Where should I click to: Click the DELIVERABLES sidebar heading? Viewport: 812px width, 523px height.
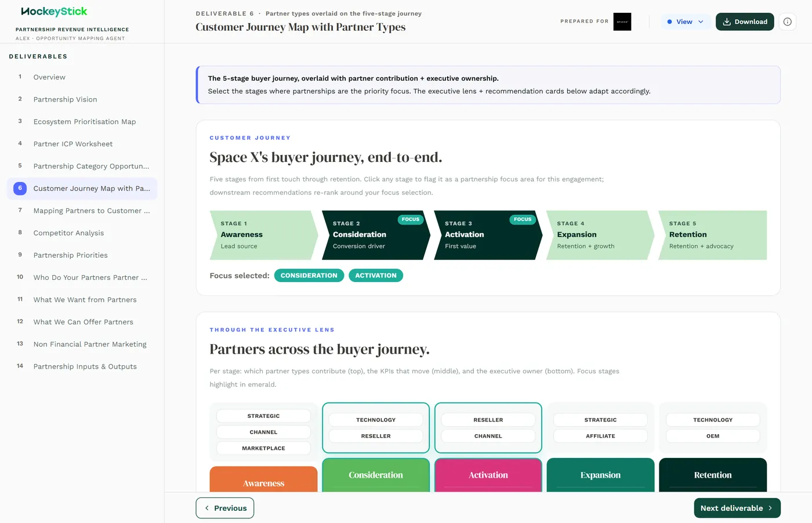point(38,56)
